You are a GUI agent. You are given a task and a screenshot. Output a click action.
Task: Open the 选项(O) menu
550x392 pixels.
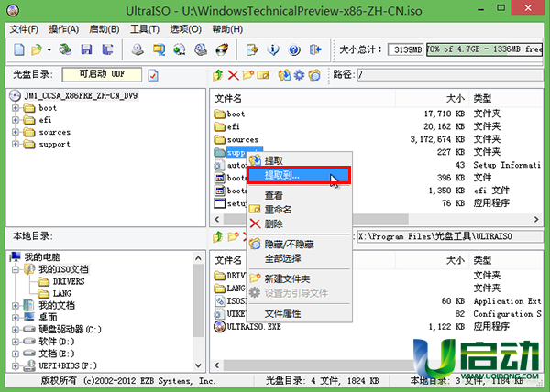click(185, 29)
